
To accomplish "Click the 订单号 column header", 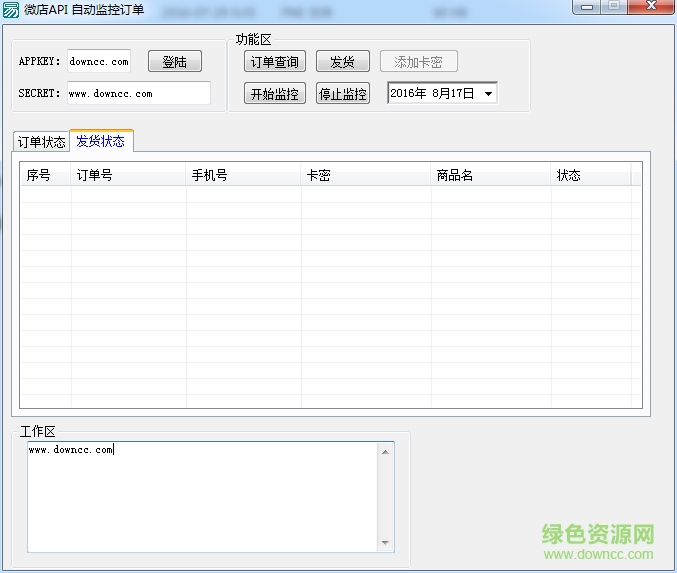I will tap(128, 175).
